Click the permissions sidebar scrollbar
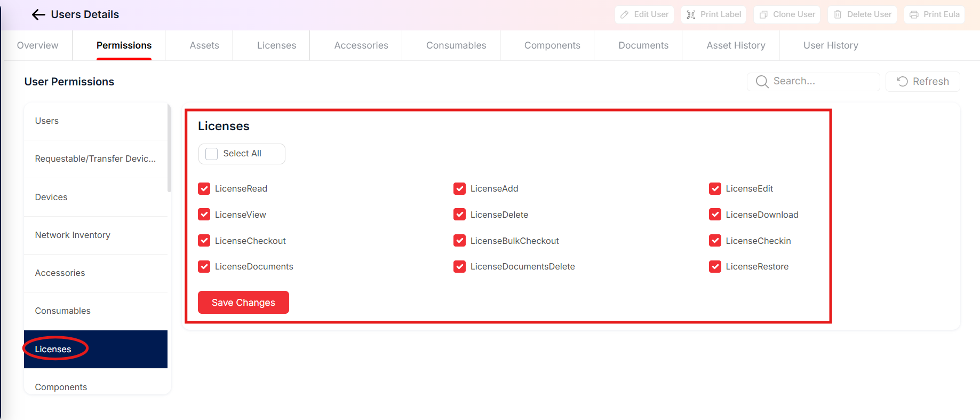Viewport: 980px width, 420px height. [x=170, y=147]
